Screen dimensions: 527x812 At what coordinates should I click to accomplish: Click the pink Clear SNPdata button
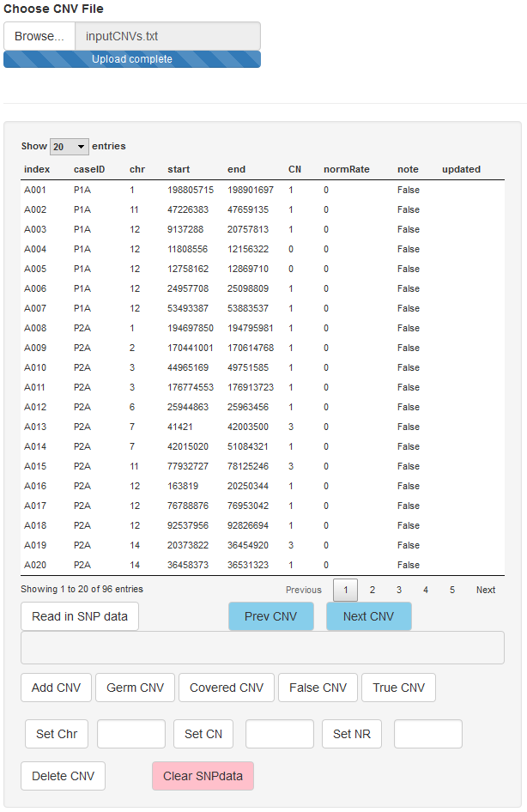203,776
